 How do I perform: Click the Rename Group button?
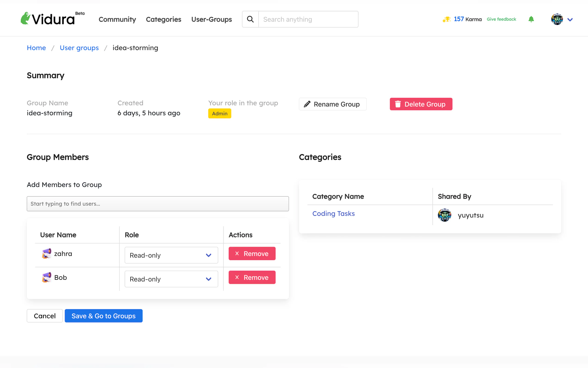[332, 104]
